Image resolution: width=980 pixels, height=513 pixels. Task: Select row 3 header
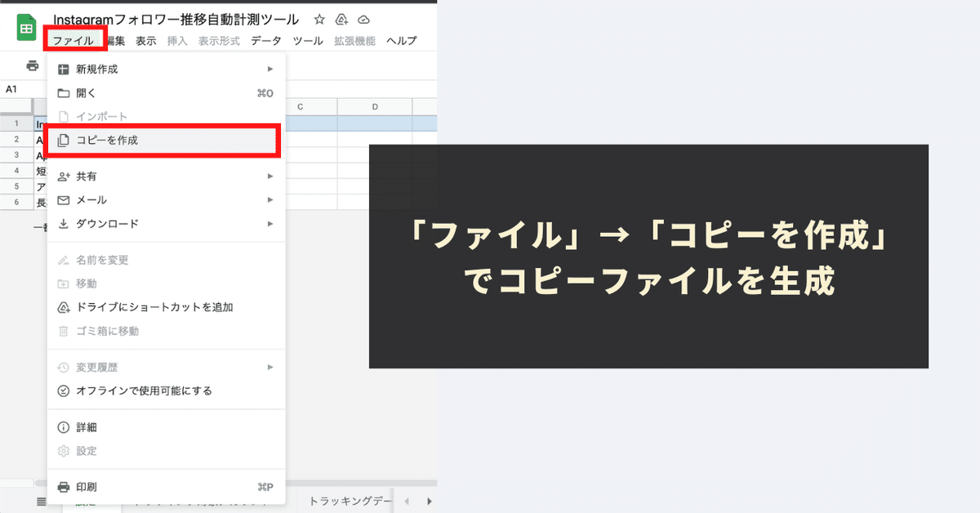point(16,155)
